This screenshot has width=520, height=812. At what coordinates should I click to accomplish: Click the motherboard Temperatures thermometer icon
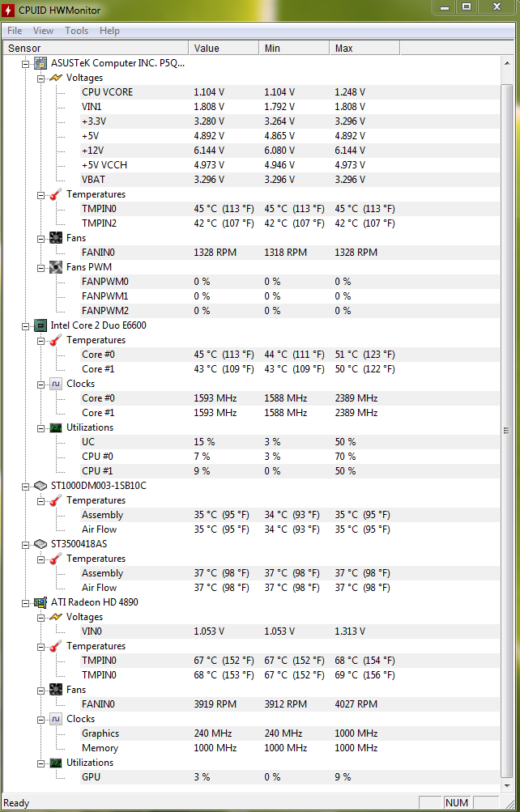[56, 195]
